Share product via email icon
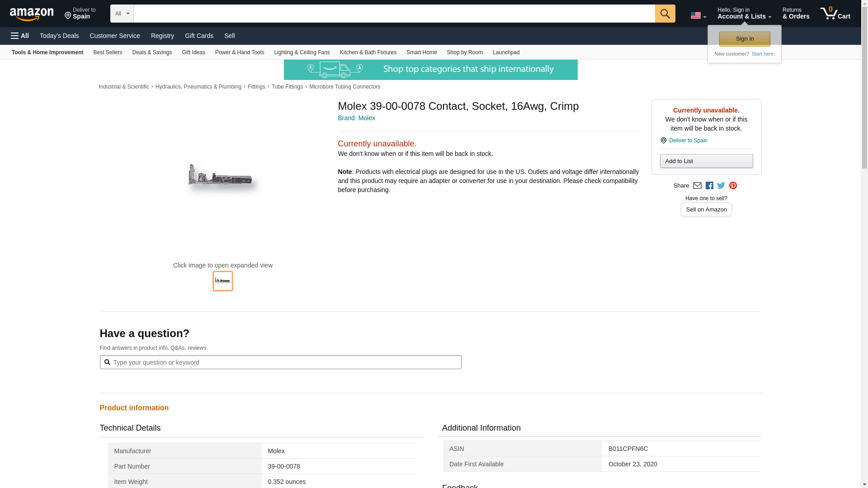This screenshot has height=488, width=868. [x=697, y=186]
